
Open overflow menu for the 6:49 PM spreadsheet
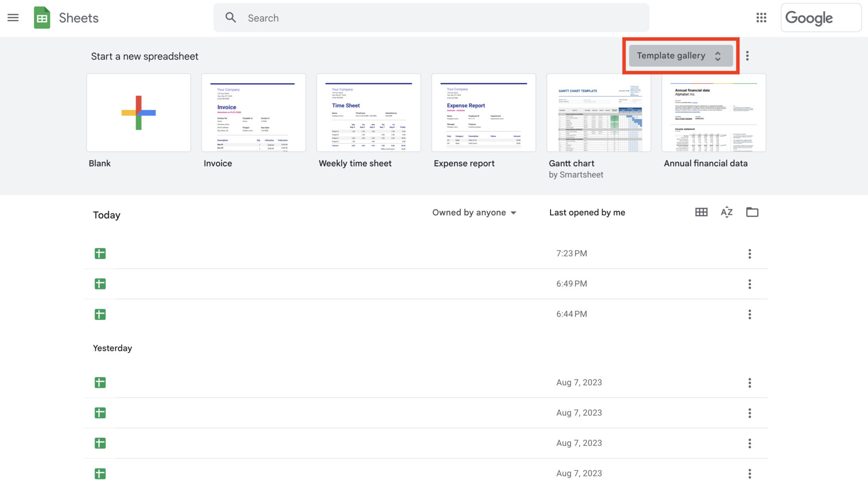coord(750,284)
